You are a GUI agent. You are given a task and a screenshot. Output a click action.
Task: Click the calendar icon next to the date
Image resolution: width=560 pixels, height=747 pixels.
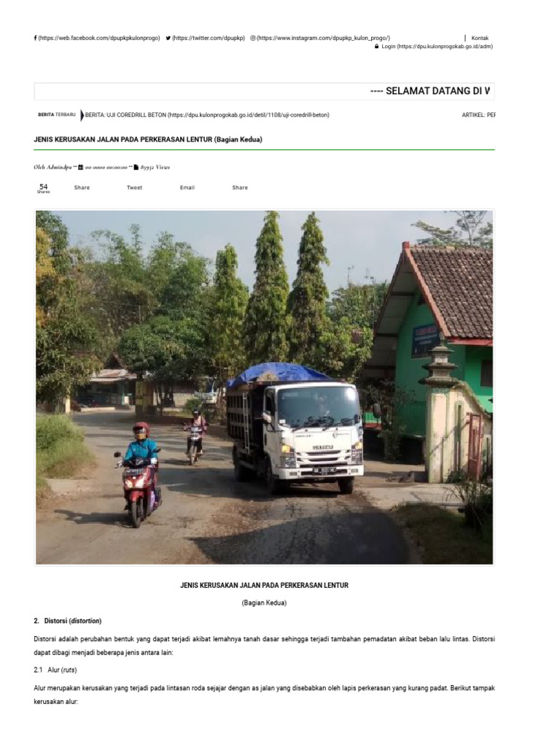tap(80, 167)
